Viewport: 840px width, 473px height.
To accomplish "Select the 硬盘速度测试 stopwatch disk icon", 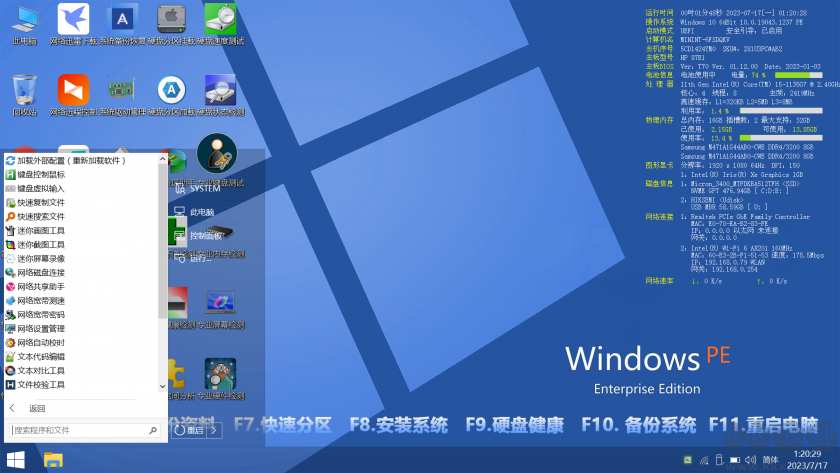I will 221,25.
